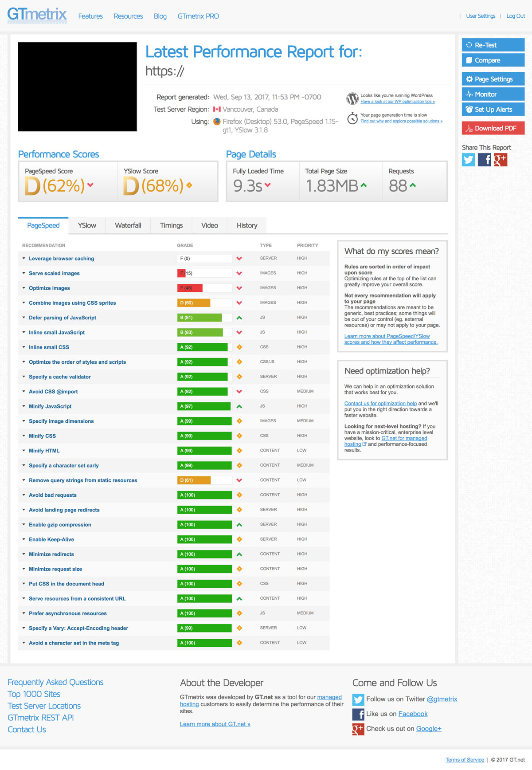Expand Minify CSS recommendation
The width and height of the screenshot is (532, 770).
(x=42, y=436)
